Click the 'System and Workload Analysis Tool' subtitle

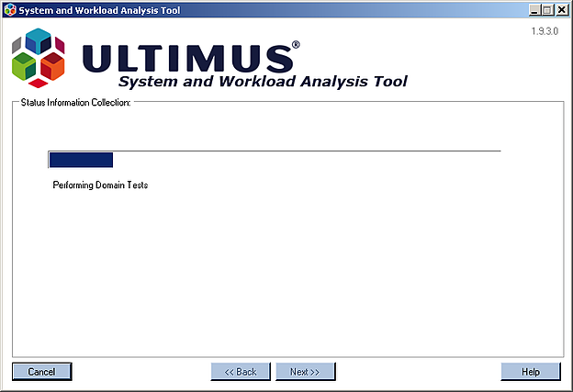coord(263,82)
